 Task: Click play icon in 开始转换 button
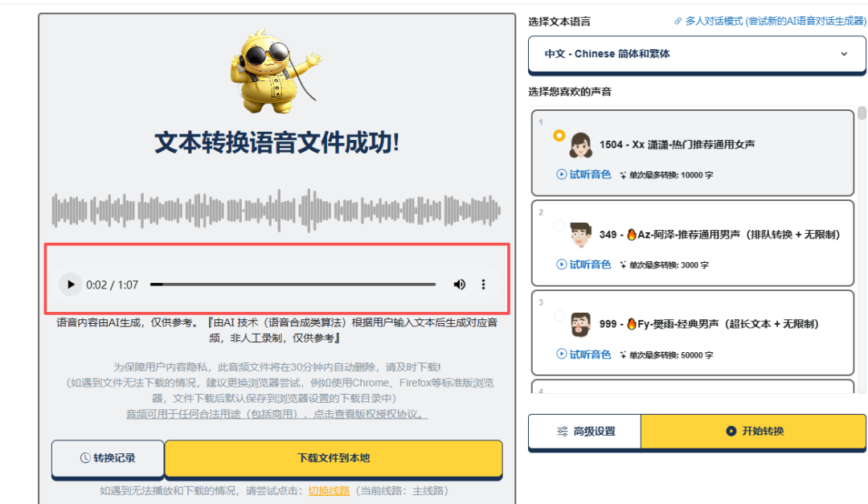click(731, 432)
